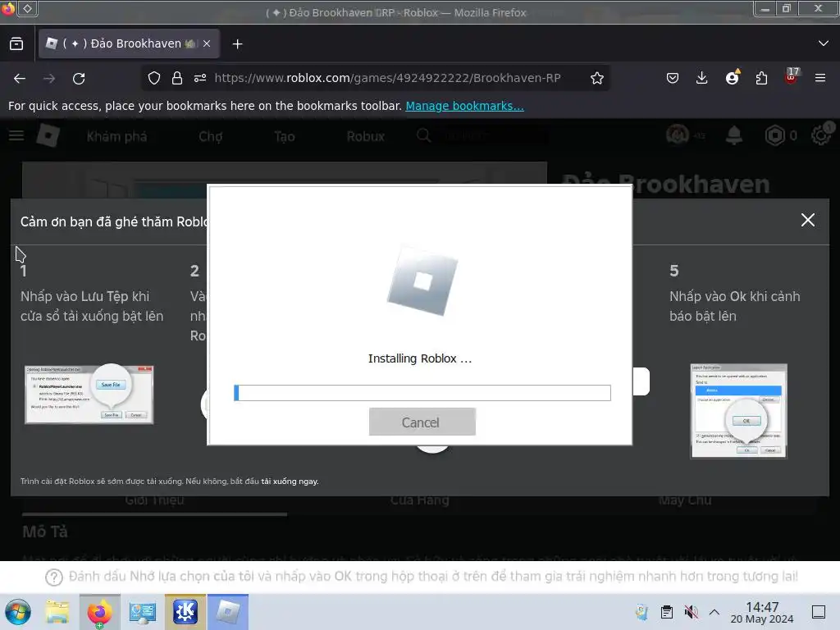
Task: Go forward to the next page
Action: click(x=49, y=78)
